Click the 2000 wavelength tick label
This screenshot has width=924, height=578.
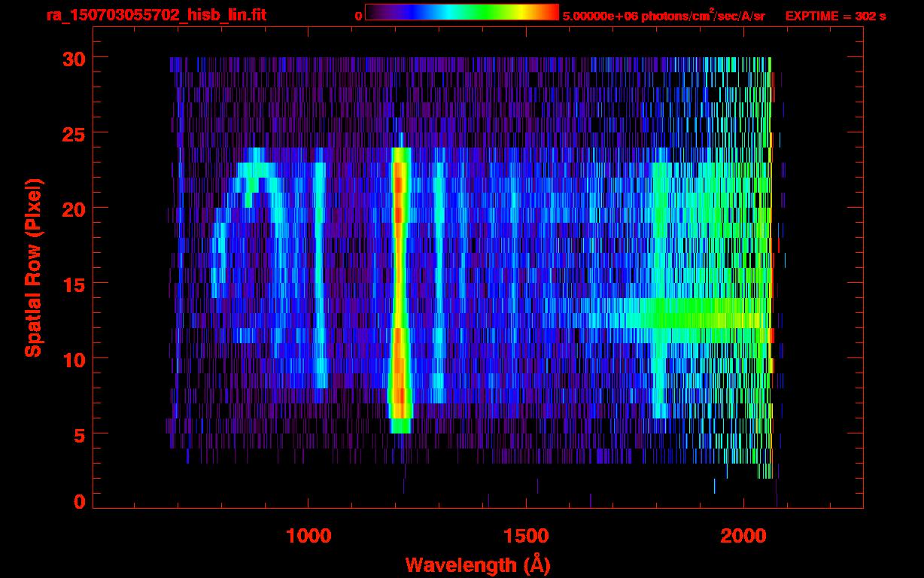coord(743,535)
